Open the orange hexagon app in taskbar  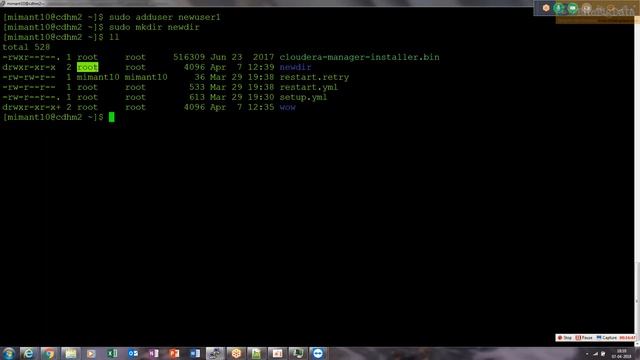[236, 353]
